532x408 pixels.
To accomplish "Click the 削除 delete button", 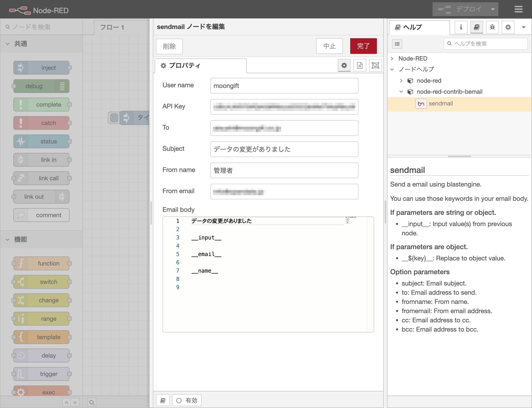I will [169, 46].
